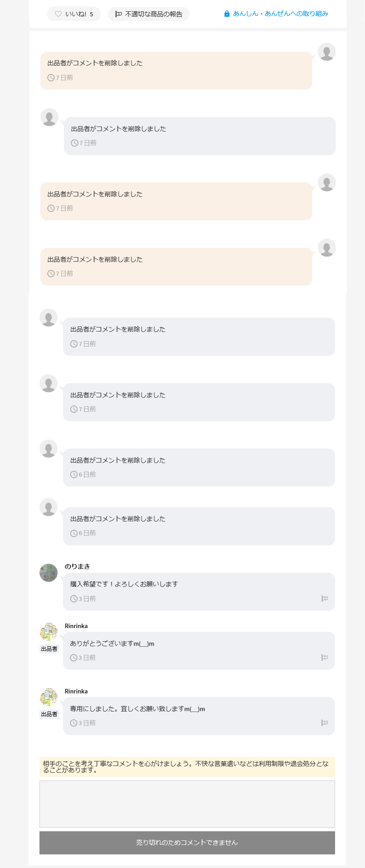
Task: Click Rinrinka's avatar beside 専用にしました comment
Action: (49, 697)
